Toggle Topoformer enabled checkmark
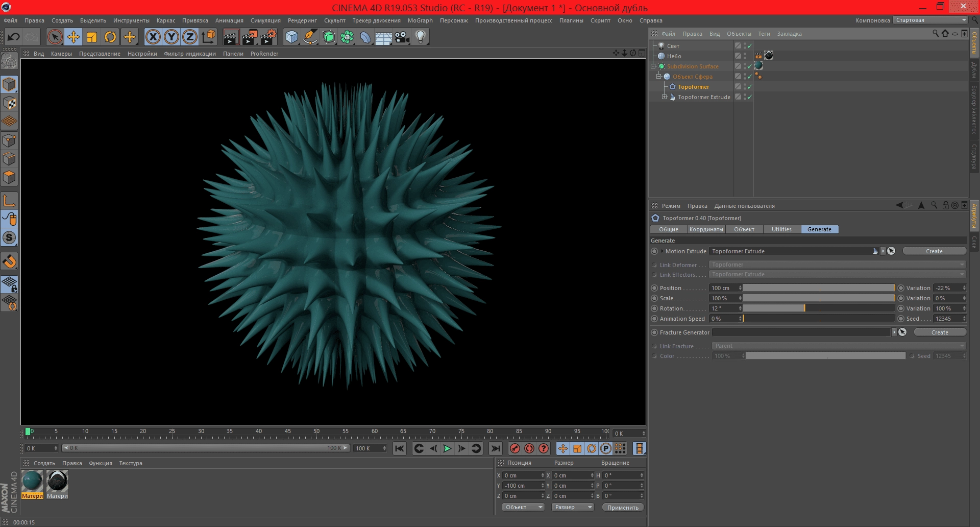The width and height of the screenshot is (980, 527). pos(749,87)
